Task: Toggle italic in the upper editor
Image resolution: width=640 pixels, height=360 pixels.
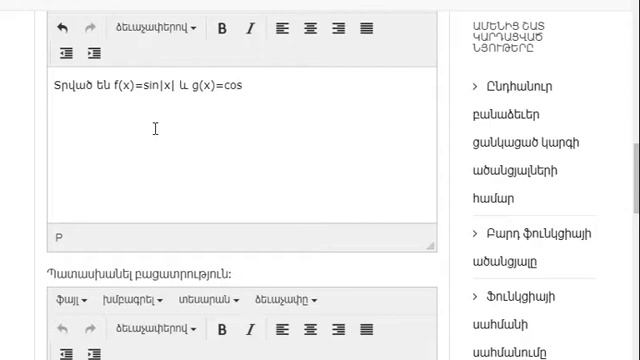Action: [x=250, y=28]
